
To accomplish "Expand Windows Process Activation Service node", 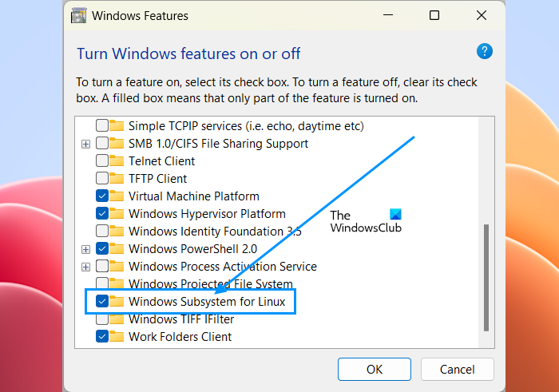I will 86,267.
